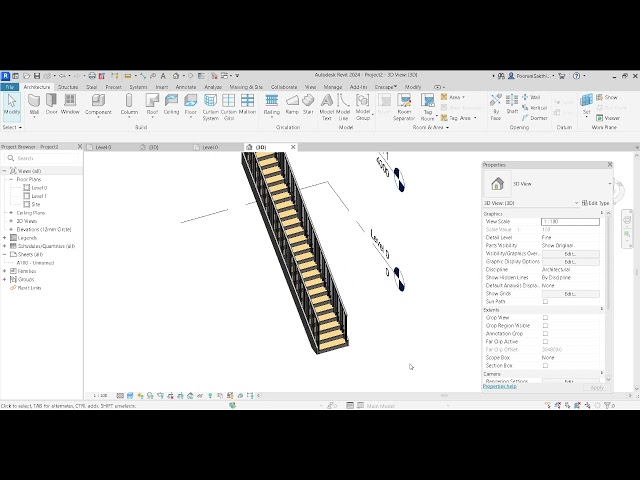
Task: Toggle the Crop Region Visible checkbox
Action: tap(545, 326)
